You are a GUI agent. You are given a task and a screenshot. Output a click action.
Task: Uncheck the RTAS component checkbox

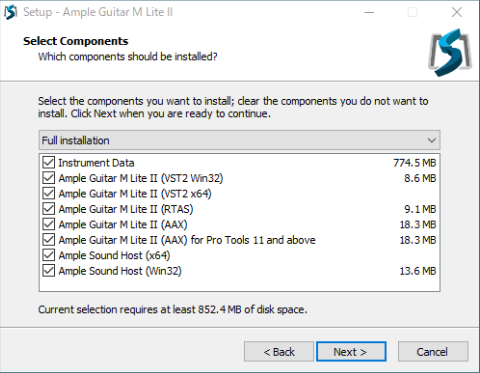click(49, 209)
